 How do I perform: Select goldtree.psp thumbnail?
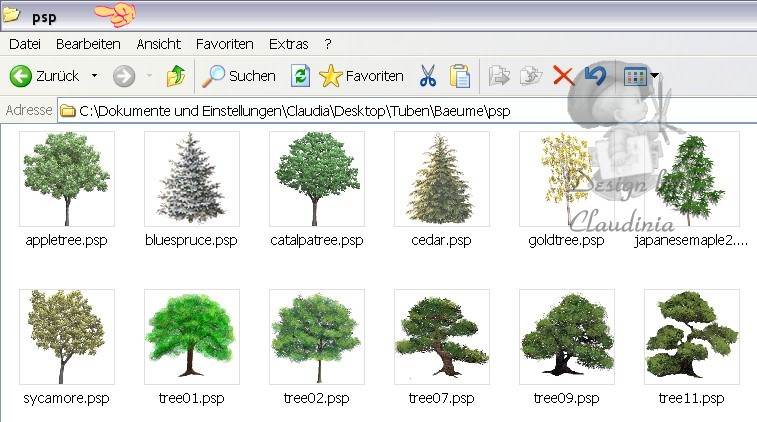567,179
